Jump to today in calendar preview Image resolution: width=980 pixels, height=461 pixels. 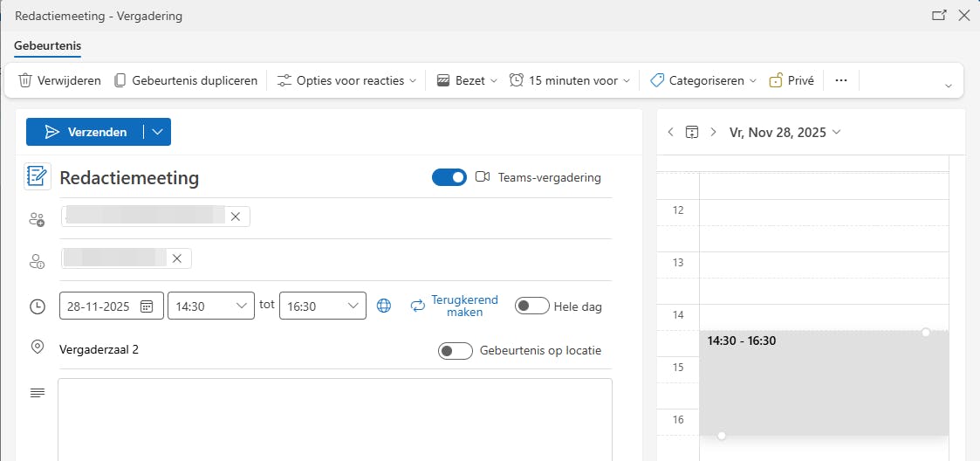pos(692,133)
